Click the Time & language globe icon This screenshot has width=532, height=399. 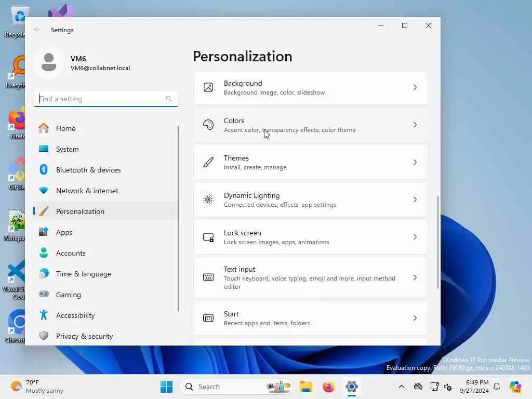44,273
